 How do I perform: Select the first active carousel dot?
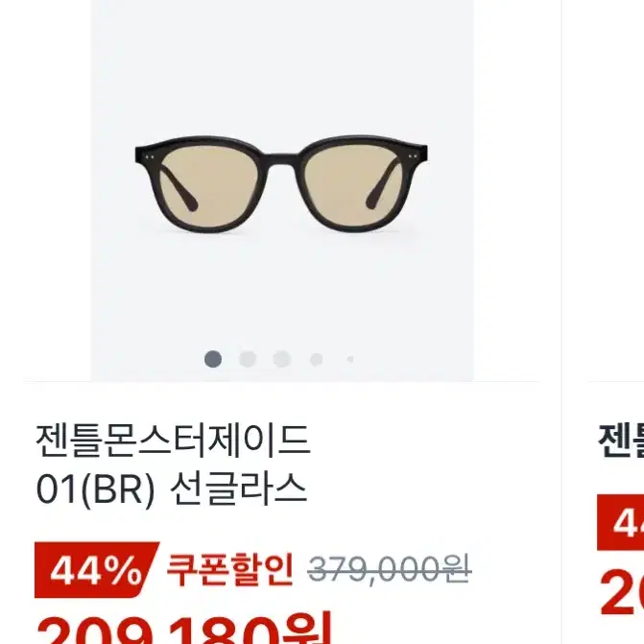pyautogui.click(x=213, y=359)
